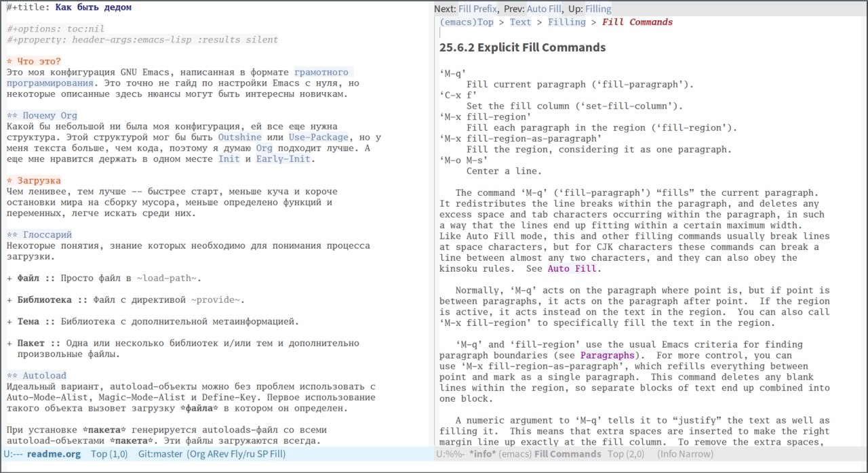Collapse the 'Глоссарий' subheading
The image size is (868, 473).
click(x=39, y=235)
